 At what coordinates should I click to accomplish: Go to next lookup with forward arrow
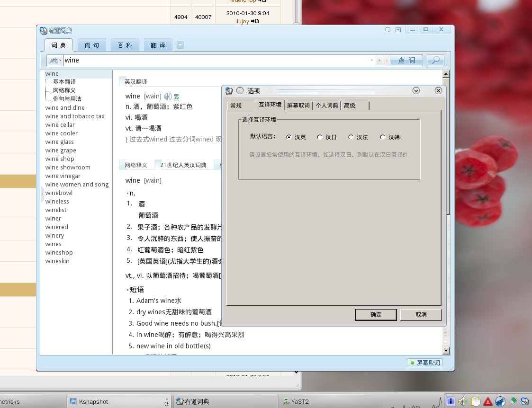click(386, 60)
